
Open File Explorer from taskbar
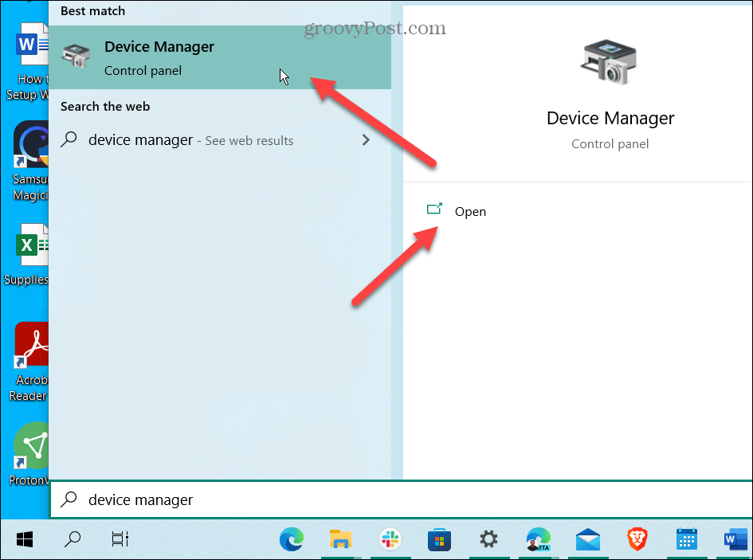[340, 539]
